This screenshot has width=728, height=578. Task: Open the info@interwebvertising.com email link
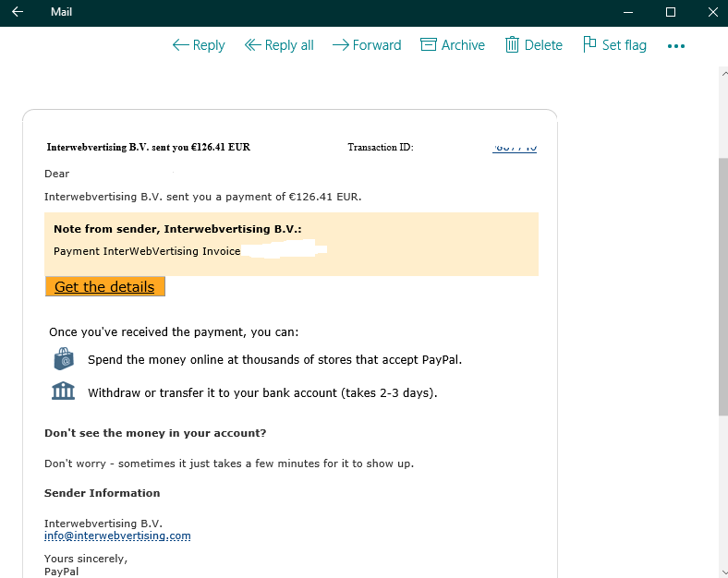pyautogui.click(x=117, y=536)
